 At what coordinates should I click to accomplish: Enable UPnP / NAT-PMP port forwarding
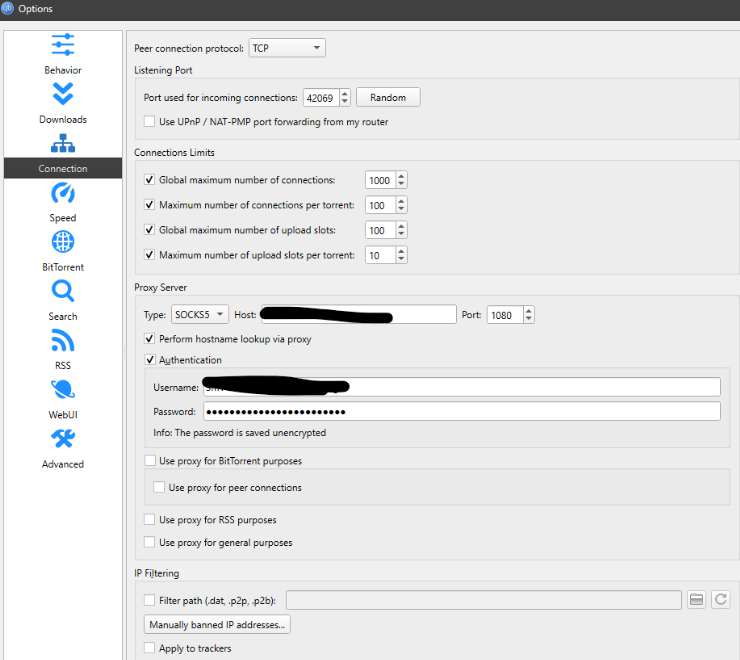pyautogui.click(x=151, y=122)
